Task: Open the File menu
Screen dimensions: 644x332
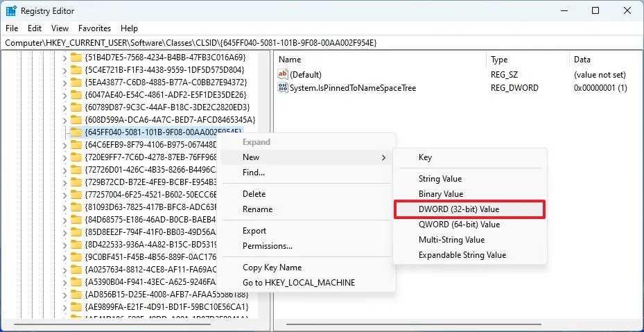Action: tap(12, 28)
